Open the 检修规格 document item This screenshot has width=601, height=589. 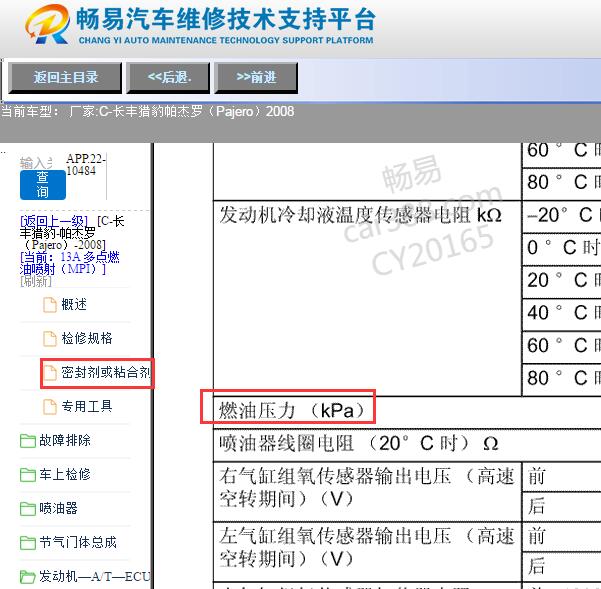pyautogui.click(x=87, y=338)
